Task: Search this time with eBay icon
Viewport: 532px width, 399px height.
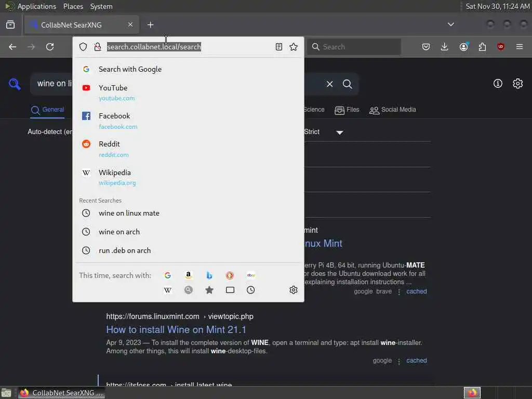Action: (251, 275)
